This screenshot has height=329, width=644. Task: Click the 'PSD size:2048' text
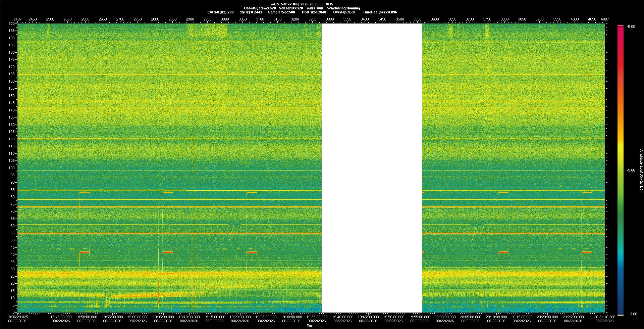[x=314, y=12]
